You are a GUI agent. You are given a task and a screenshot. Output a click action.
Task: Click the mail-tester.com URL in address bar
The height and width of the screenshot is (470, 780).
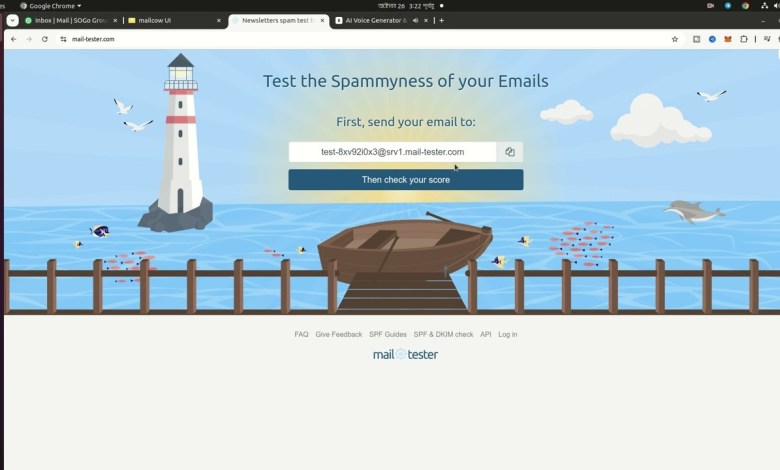pos(93,39)
